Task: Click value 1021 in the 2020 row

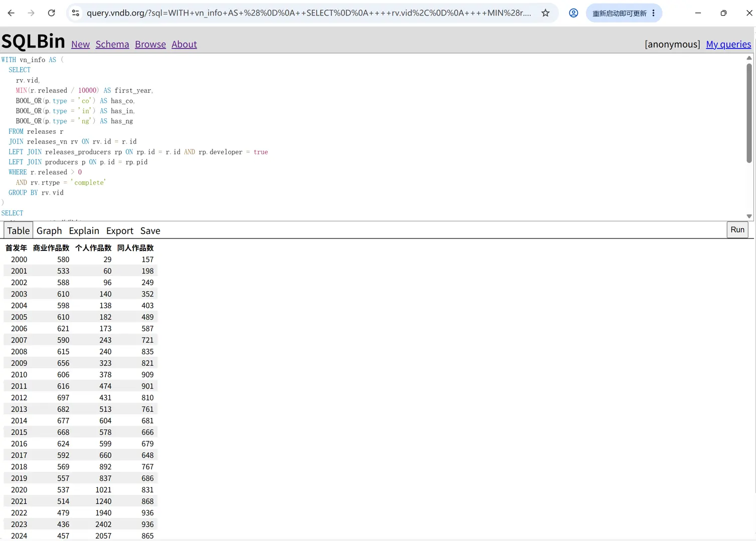Action: (x=103, y=490)
